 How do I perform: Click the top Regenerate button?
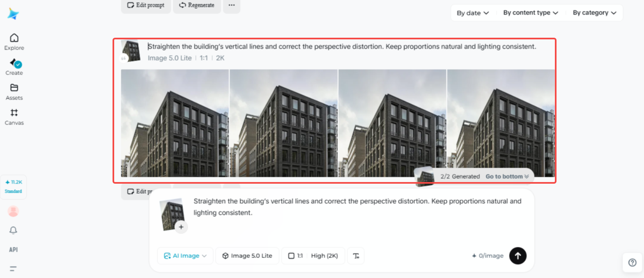tap(197, 6)
